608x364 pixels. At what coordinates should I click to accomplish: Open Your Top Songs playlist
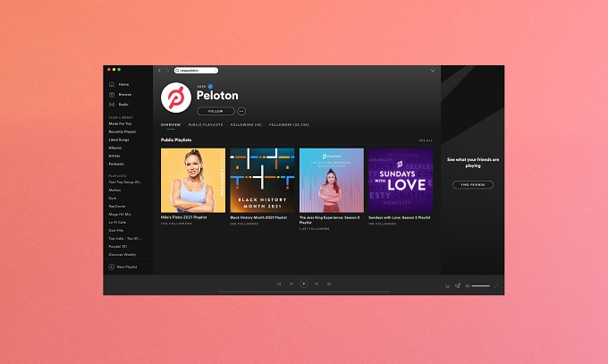click(125, 182)
